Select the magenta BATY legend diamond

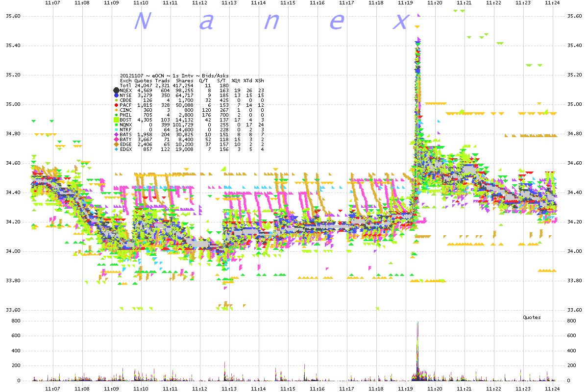click(116, 139)
